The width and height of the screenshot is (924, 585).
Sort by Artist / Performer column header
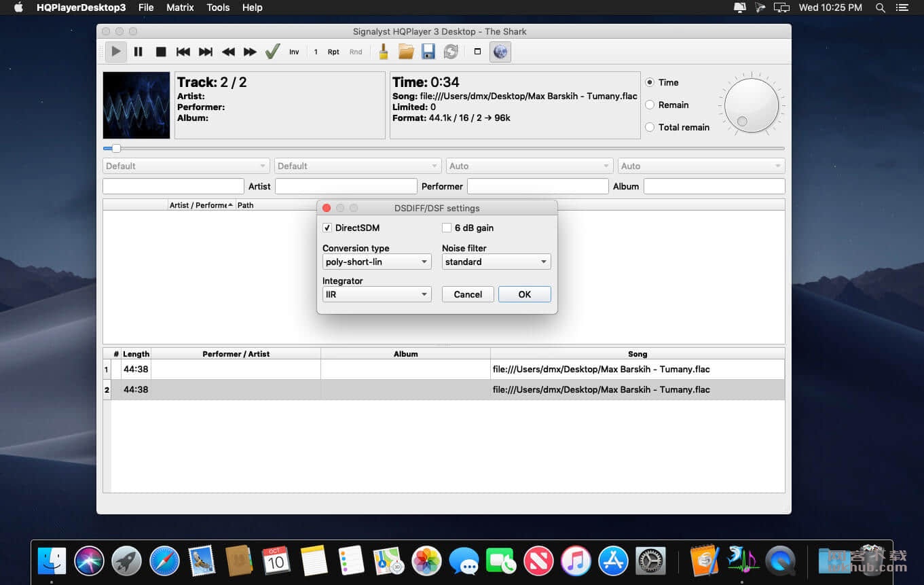202,205
